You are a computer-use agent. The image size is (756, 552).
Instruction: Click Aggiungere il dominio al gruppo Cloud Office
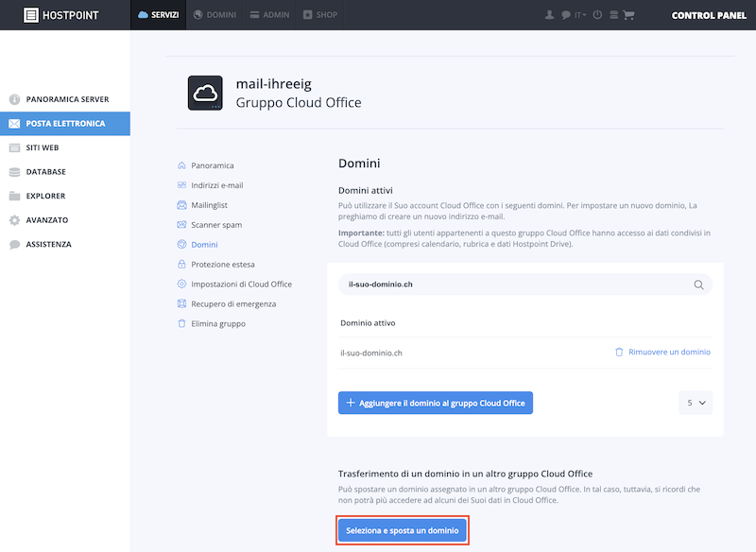[436, 403]
